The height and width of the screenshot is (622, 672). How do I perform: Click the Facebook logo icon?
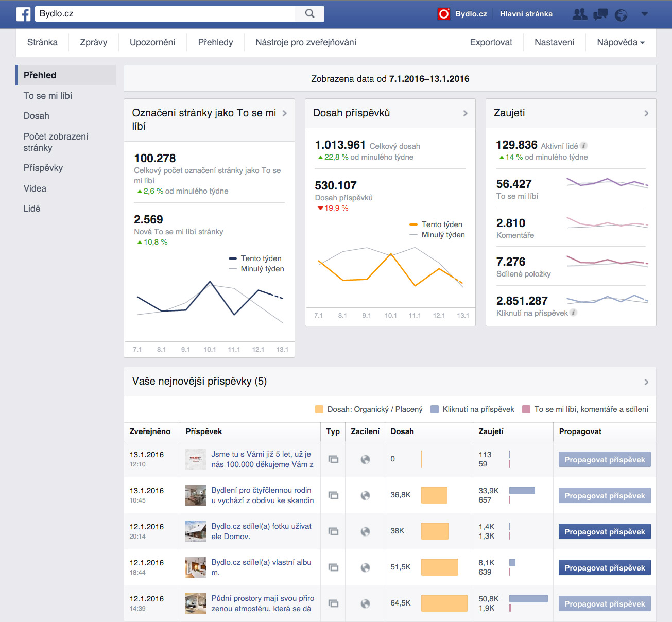click(x=23, y=14)
